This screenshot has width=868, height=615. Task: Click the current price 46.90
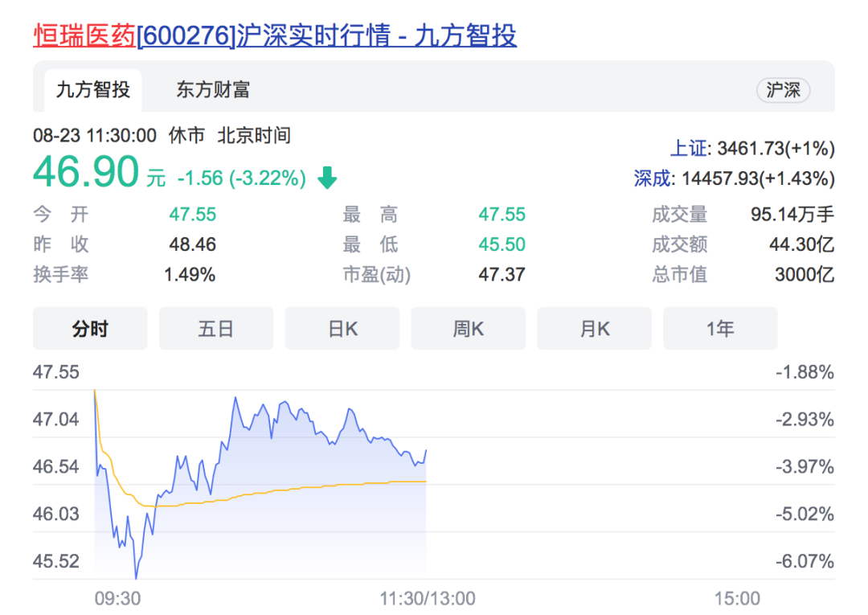86,172
